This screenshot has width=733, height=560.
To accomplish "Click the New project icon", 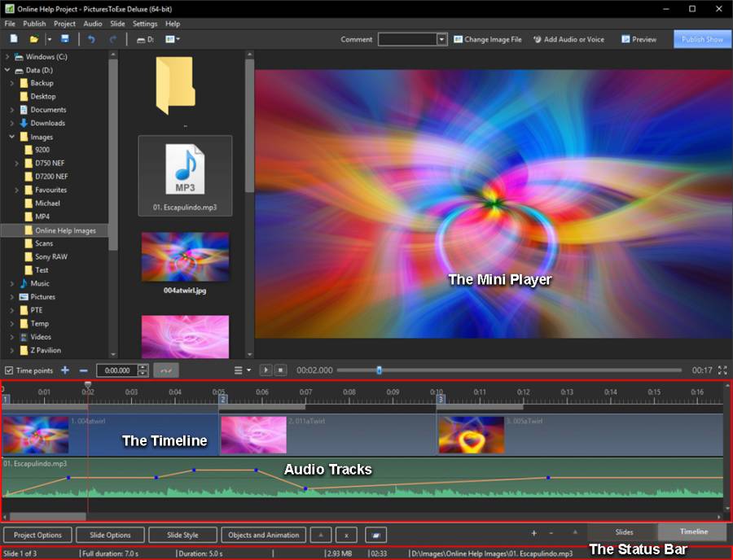I will tap(14, 39).
